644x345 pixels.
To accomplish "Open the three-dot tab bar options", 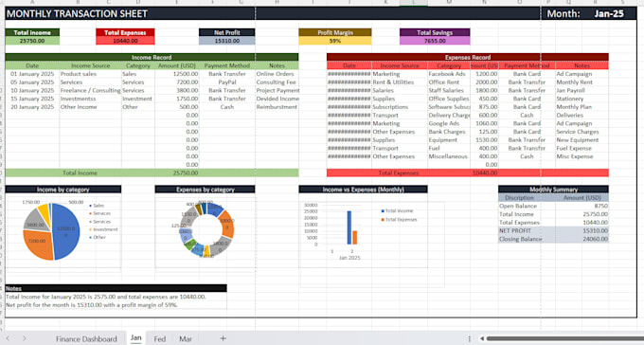I will click(470, 338).
